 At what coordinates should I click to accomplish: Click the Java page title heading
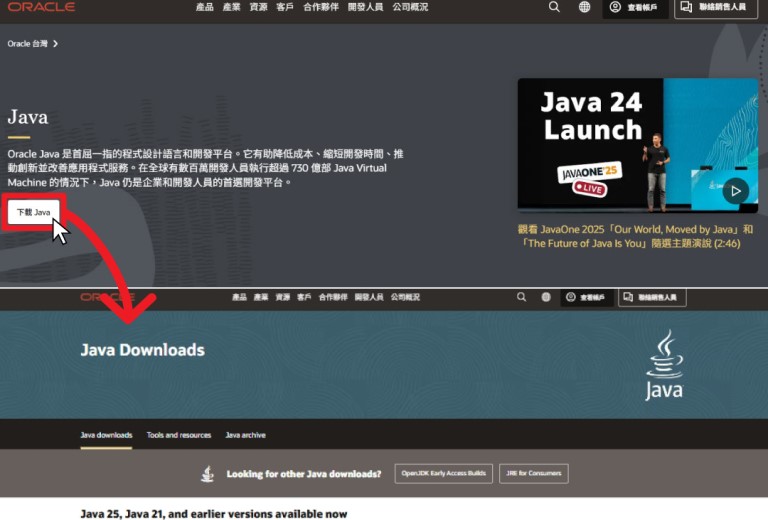pyautogui.click(x=28, y=118)
